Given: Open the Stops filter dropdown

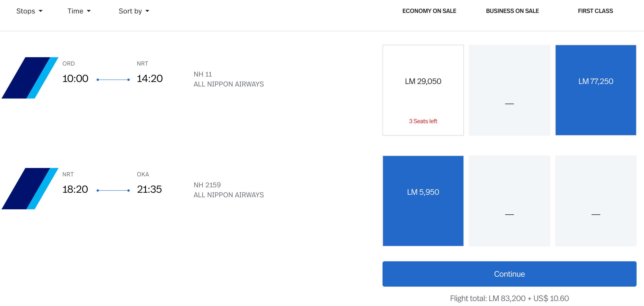Looking at the screenshot, I should click(30, 11).
